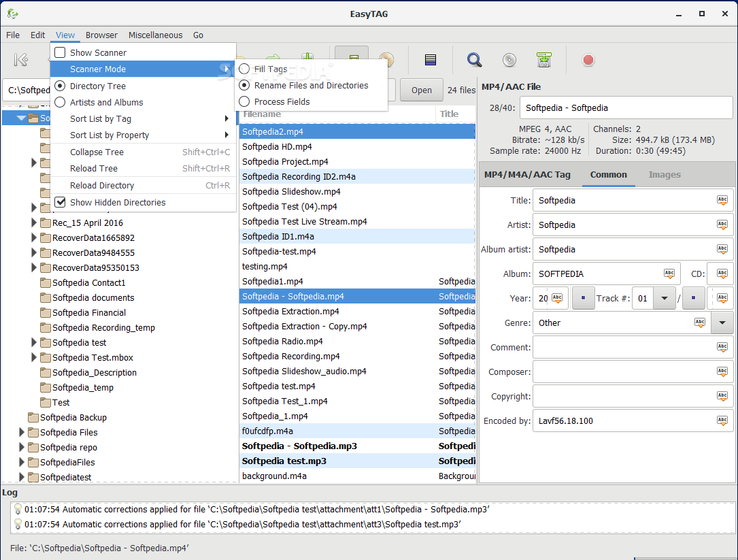Click the green arrow document toolbar icon
This screenshot has width=738, height=560.
[543, 60]
